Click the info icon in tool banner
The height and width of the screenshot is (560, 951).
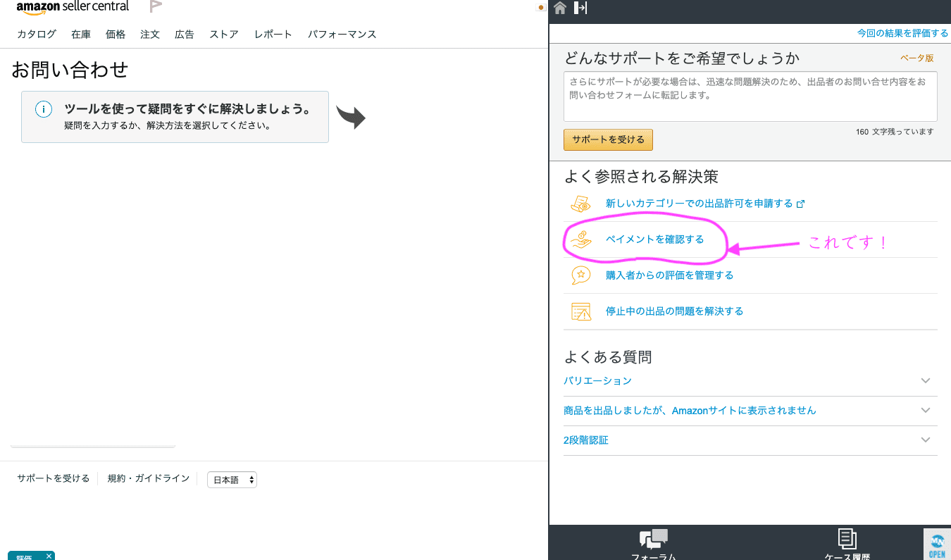44,109
